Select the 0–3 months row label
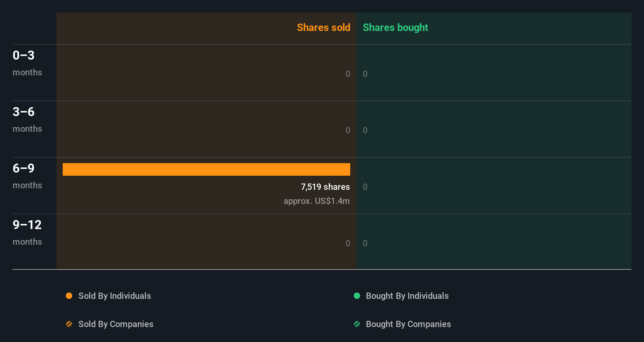Viewport: 644px width, 342px height. 27,63
